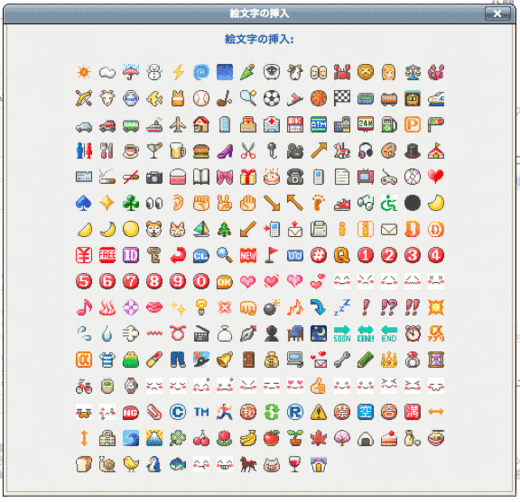Select the alarm clock emoji

point(412,334)
